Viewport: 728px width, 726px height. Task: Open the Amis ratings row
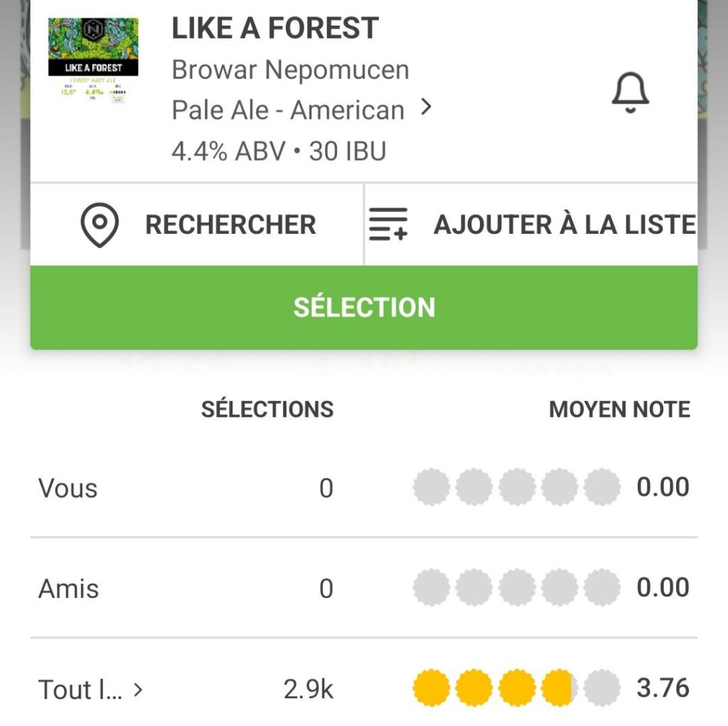(69, 589)
